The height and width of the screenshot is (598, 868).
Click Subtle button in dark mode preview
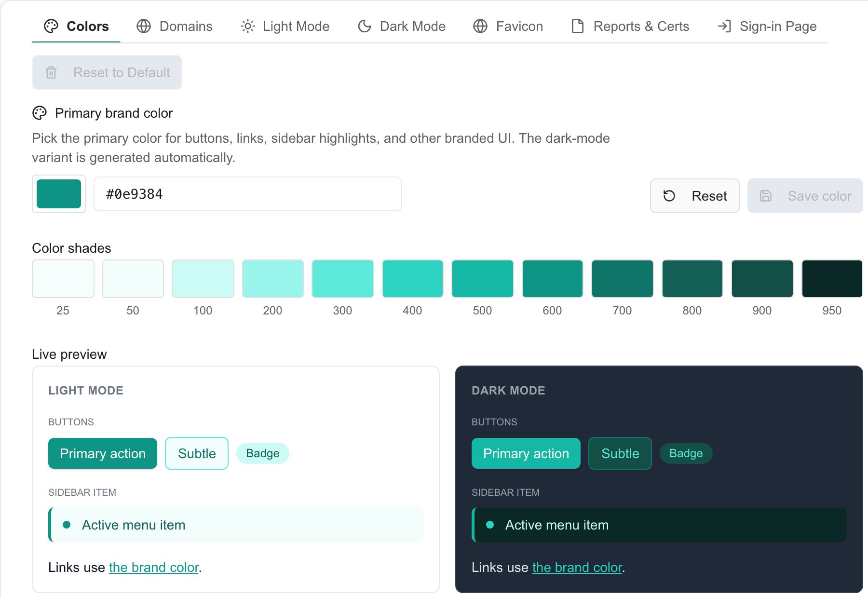click(x=620, y=453)
